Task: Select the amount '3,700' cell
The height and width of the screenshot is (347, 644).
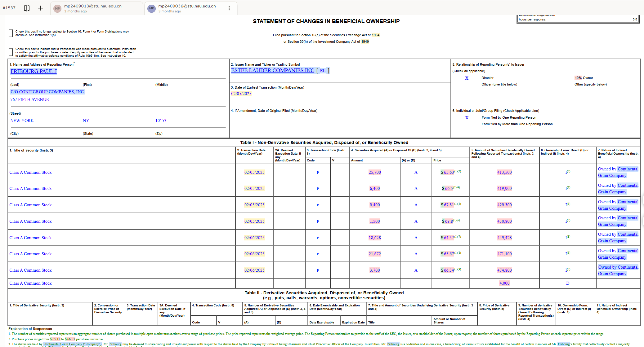Action: 375,270
